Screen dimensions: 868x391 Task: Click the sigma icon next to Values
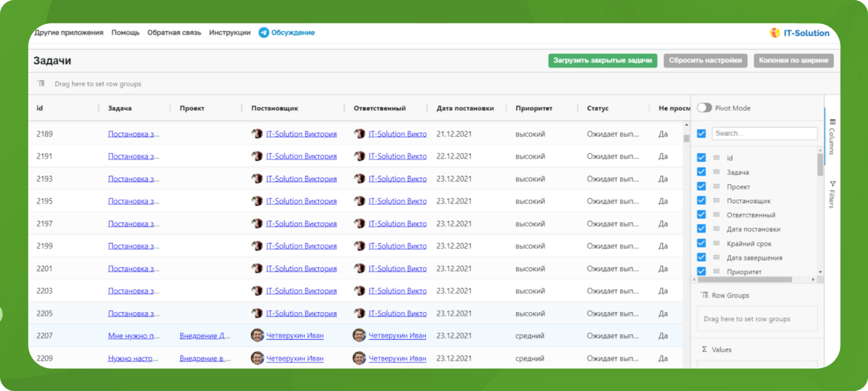[x=704, y=349]
